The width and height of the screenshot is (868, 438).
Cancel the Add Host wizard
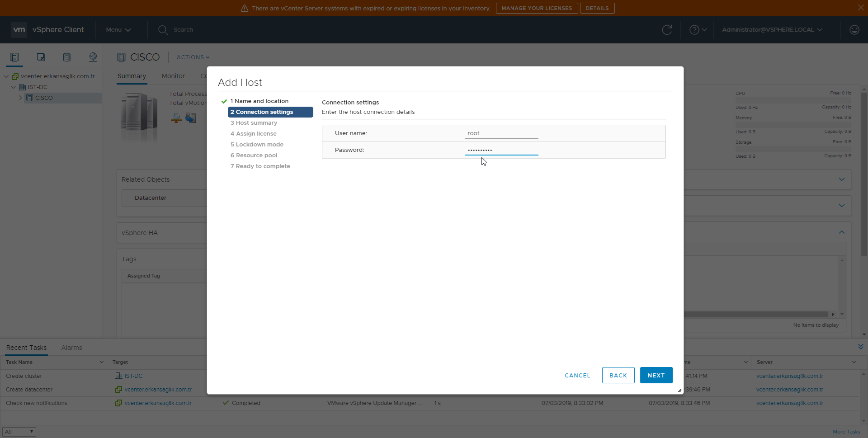577,376
